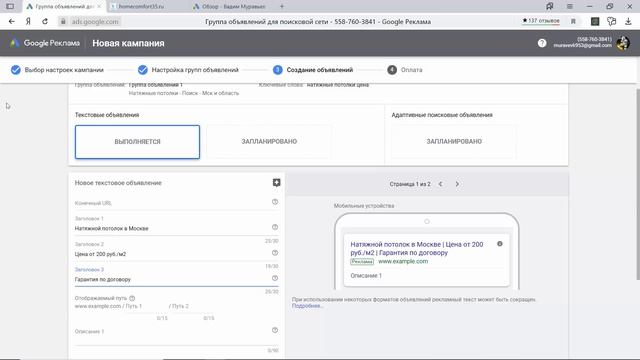
Task: Click the page vertical scrollbar
Action: coord(637,184)
